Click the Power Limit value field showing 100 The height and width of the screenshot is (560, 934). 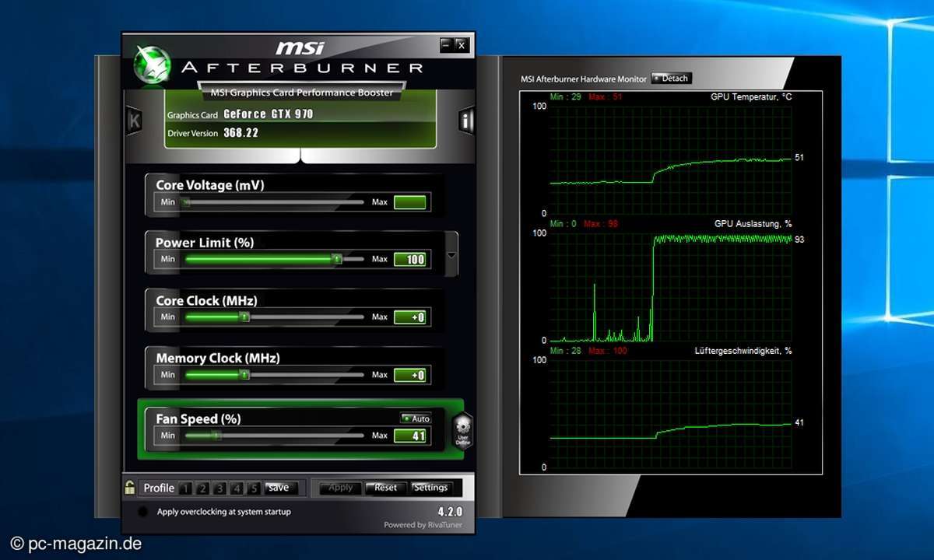point(410,260)
